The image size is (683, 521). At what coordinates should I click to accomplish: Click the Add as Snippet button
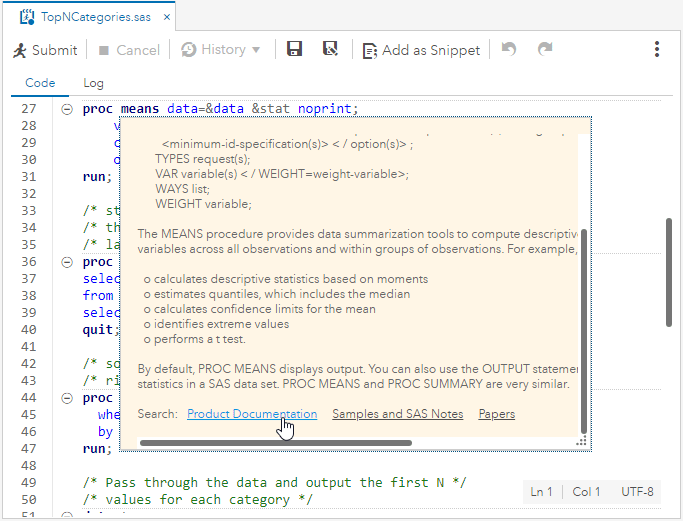pos(421,50)
